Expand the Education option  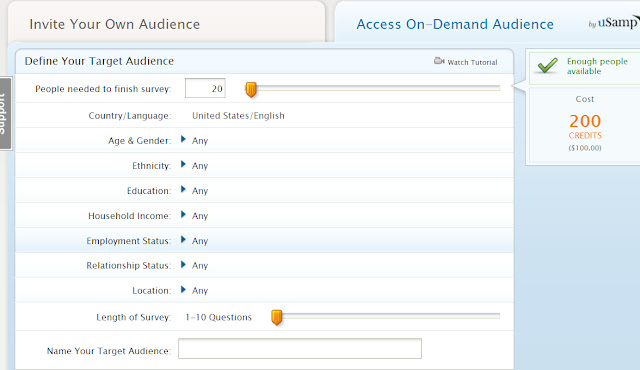point(183,189)
